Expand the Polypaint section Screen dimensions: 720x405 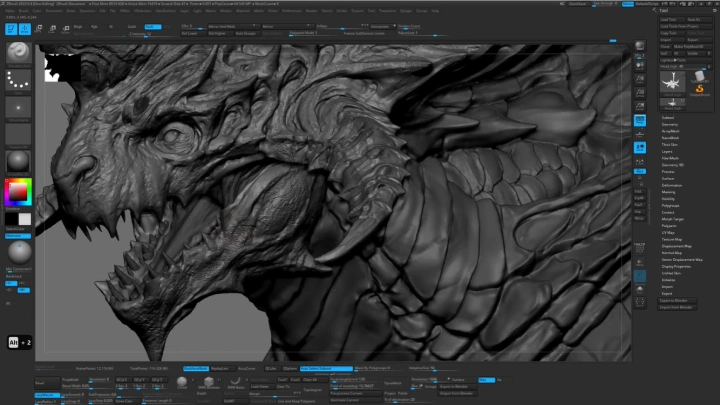[x=669, y=226]
